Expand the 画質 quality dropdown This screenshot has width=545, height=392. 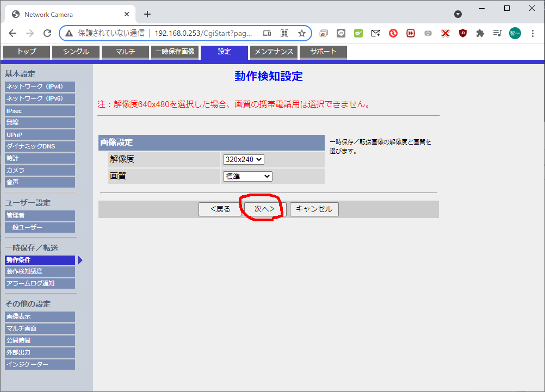(247, 176)
